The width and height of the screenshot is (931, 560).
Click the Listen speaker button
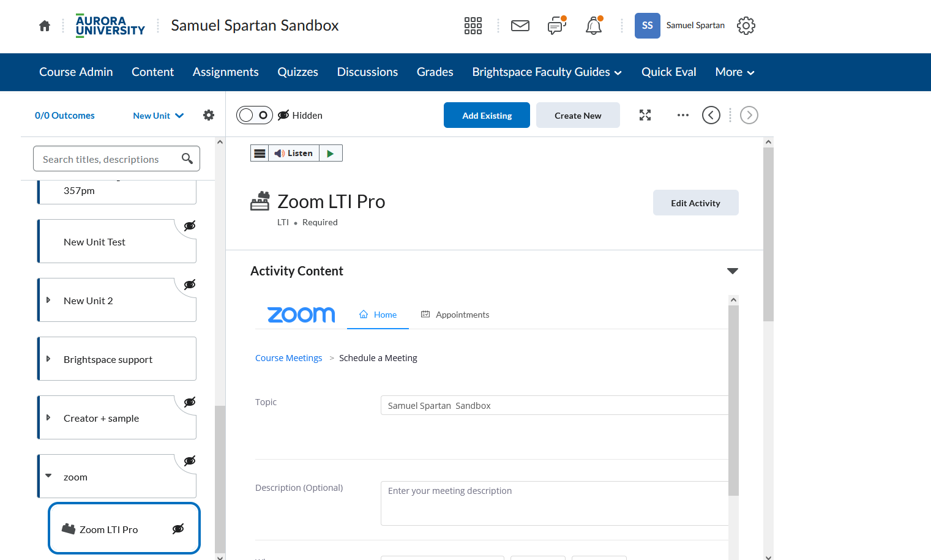coord(294,153)
